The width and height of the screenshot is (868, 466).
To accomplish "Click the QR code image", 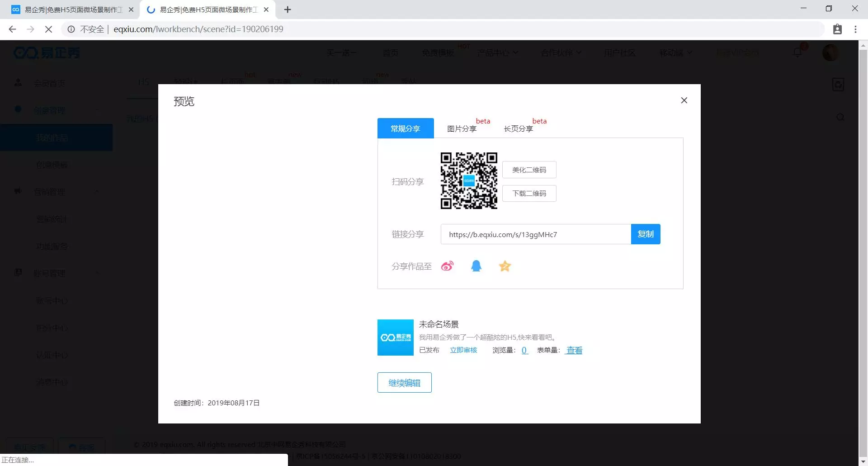I will 469,181.
